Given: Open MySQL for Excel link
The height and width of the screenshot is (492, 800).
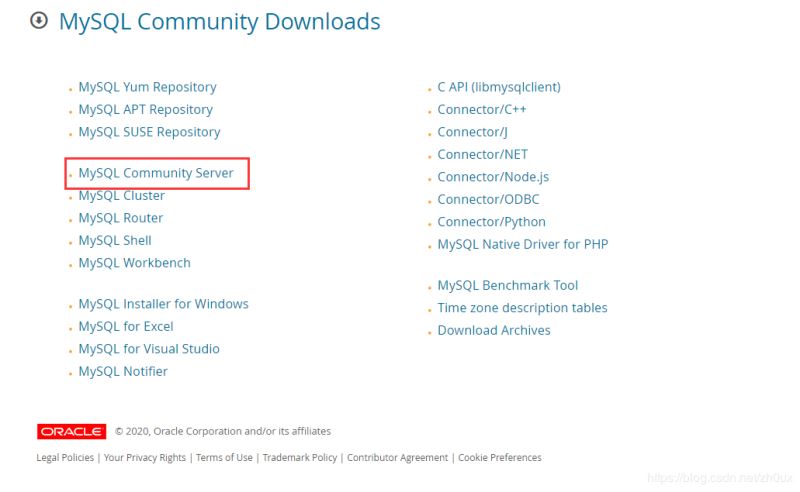Looking at the screenshot, I should [x=126, y=326].
